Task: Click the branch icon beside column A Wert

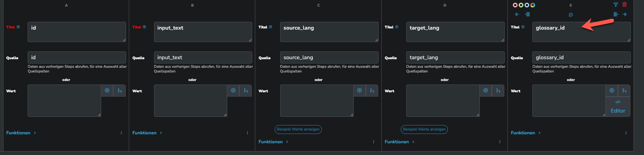Action: pyautogui.click(x=119, y=90)
